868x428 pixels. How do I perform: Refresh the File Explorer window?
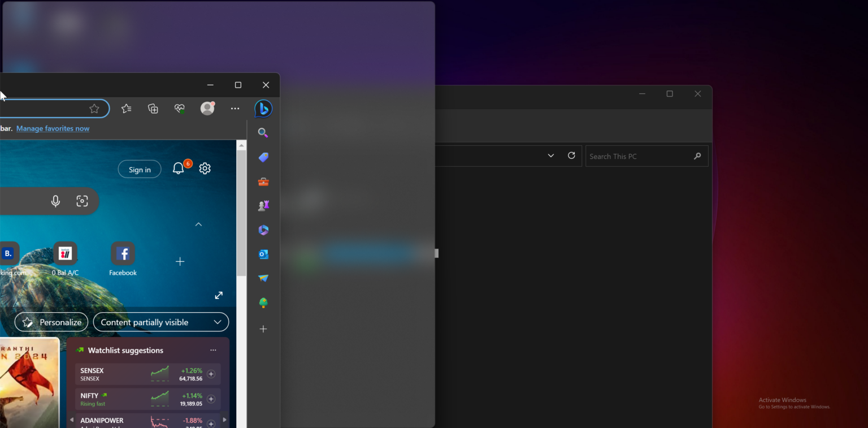tap(571, 155)
